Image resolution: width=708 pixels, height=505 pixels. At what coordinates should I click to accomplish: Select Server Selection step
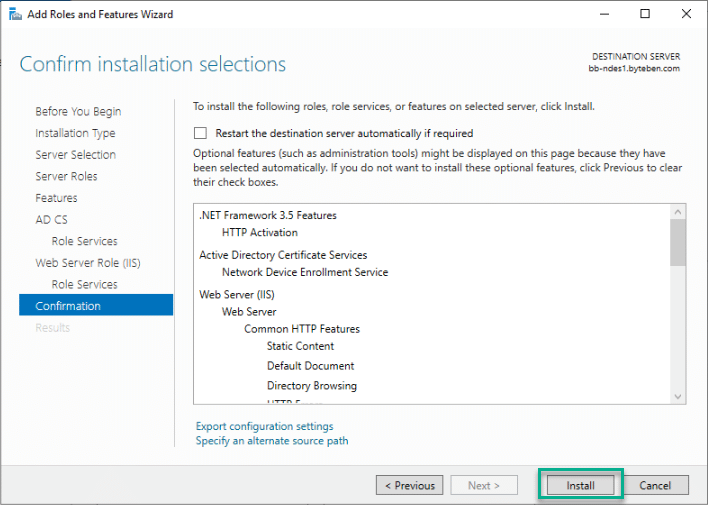tap(75, 155)
